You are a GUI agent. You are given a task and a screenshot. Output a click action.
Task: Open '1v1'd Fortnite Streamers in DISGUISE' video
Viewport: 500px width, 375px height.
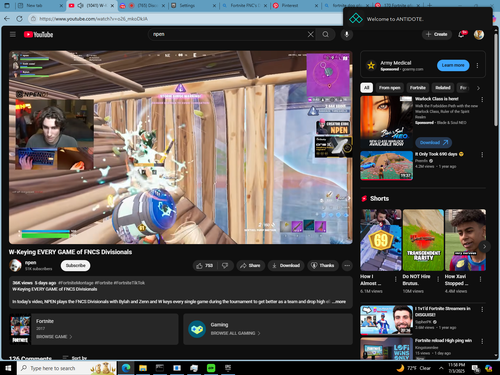point(387,320)
